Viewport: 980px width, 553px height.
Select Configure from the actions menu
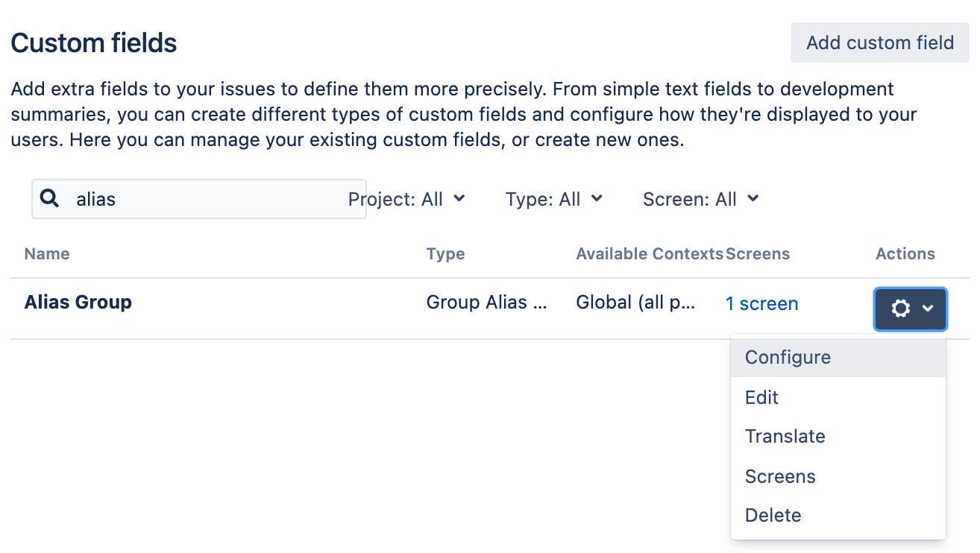[788, 357]
